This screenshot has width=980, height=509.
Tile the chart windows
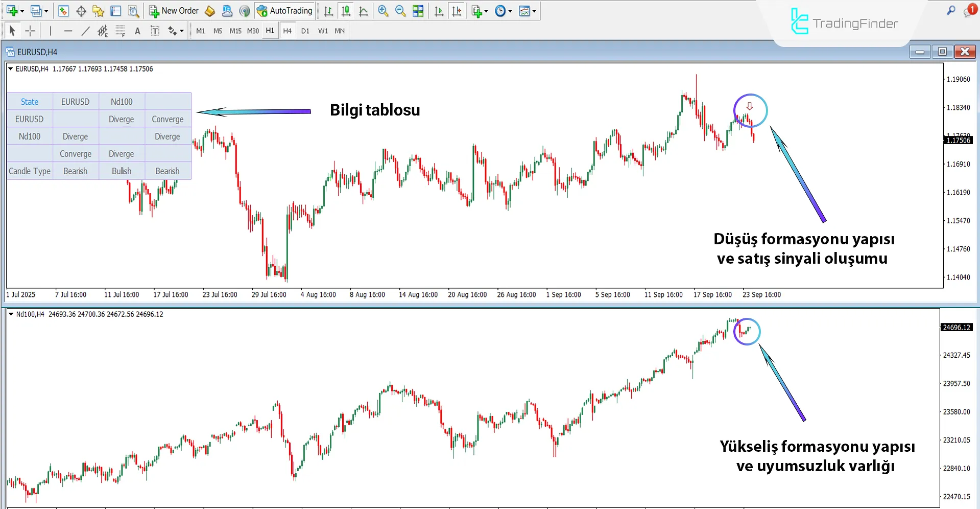point(418,10)
